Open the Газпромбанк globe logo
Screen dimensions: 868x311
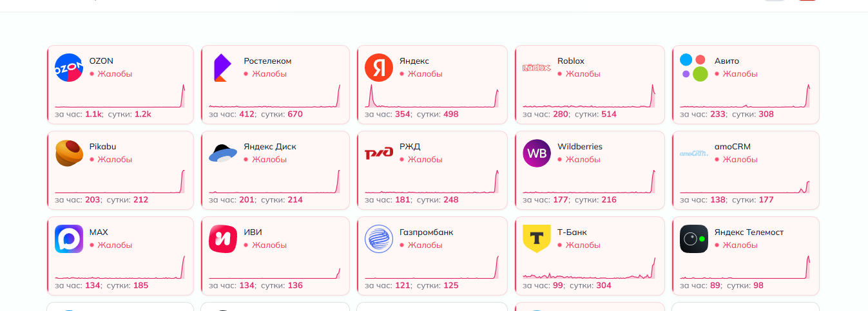379,239
